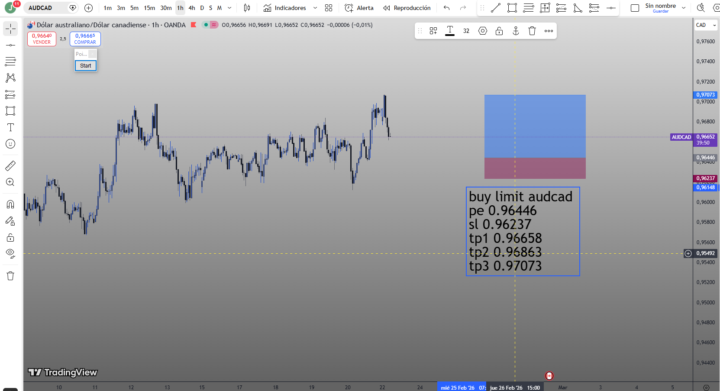
Task: Toggle lock on selected text drawing
Action: click(x=499, y=31)
